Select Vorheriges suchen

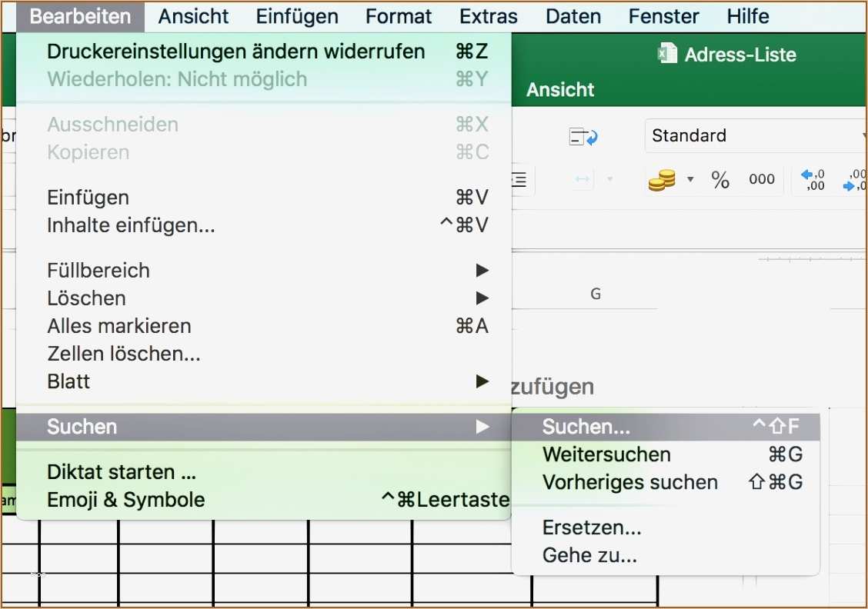coord(666,482)
